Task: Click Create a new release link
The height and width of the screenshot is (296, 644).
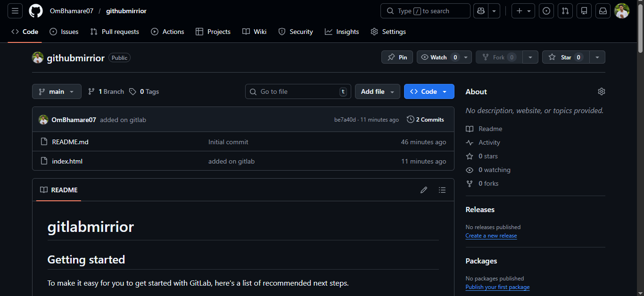Action: (x=491, y=236)
